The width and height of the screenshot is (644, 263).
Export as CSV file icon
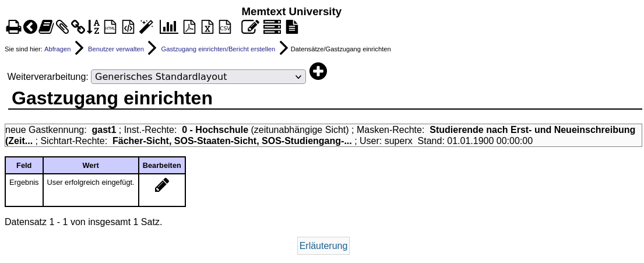click(225, 27)
